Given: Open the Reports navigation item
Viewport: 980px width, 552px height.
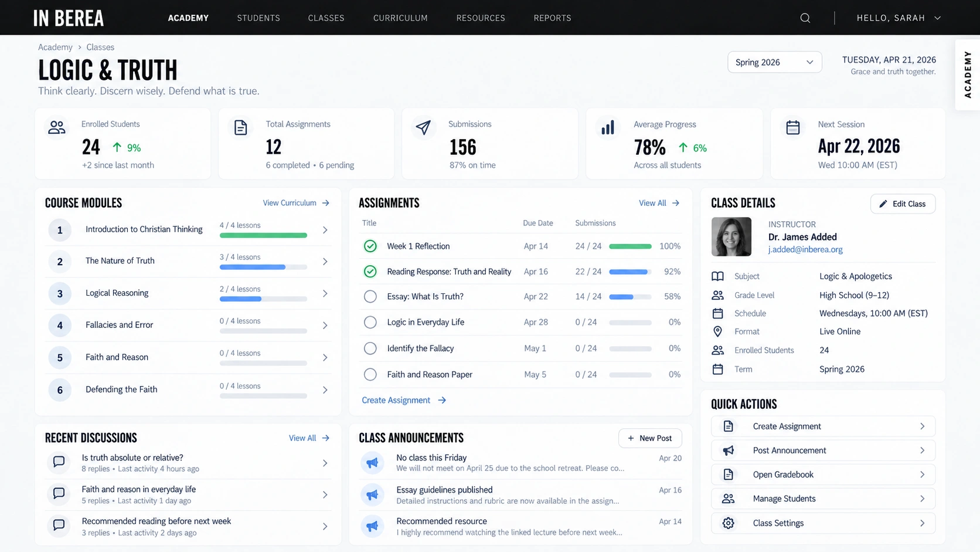Looking at the screenshot, I should click(x=552, y=18).
